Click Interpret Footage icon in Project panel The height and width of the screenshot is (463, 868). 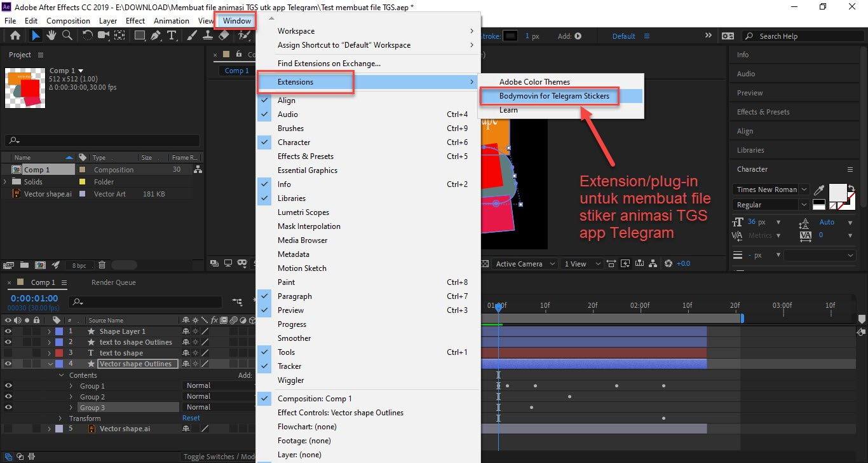tap(9, 265)
